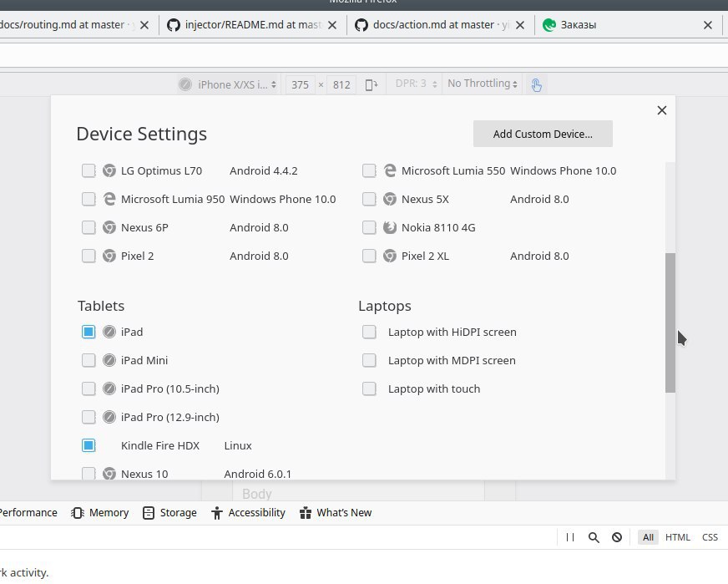Select the CSS network filter
728x584 pixels.
(710, 537)
